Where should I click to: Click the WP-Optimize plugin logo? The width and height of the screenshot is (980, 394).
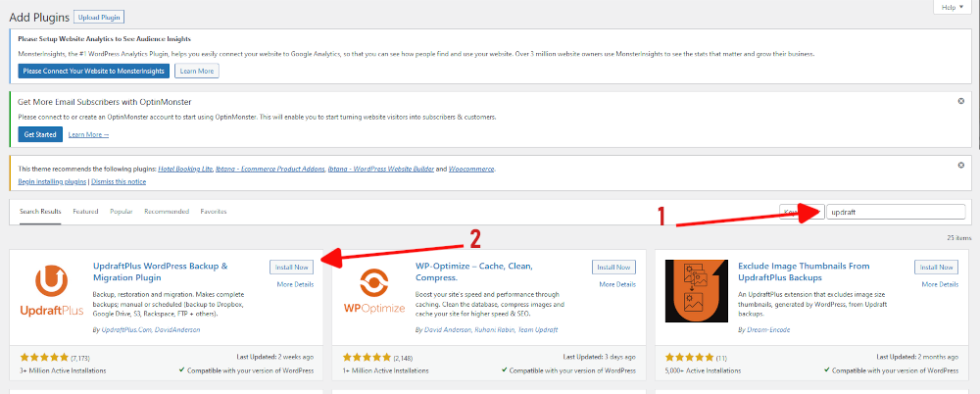click(373, 291)
